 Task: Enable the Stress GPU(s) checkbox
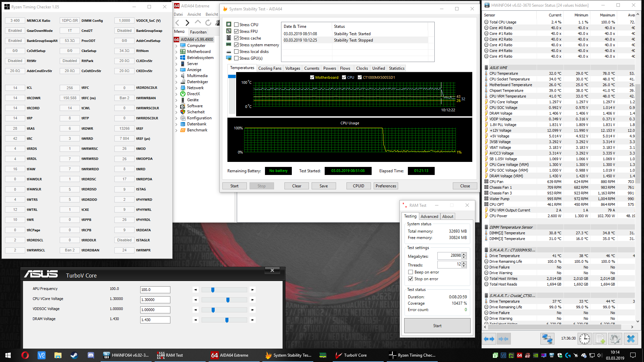(236, 58)
